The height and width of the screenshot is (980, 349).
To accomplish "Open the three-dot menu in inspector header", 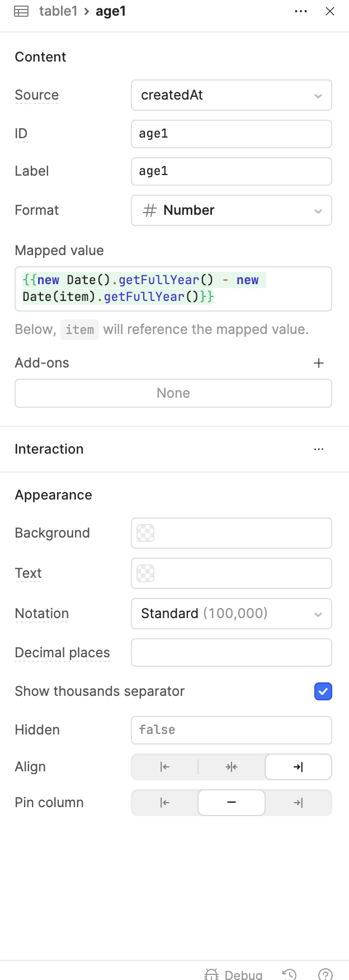I will click(301, 11).
